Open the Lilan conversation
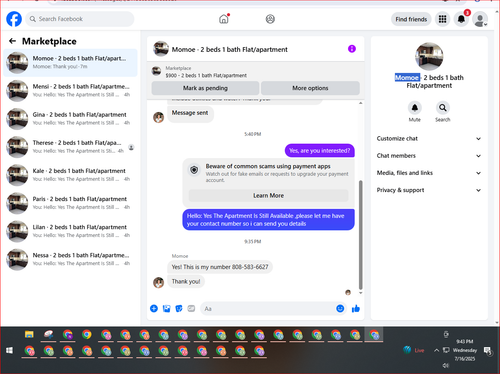Image resolution: width=500 pixels, height=374 pixels. point(70,231)
